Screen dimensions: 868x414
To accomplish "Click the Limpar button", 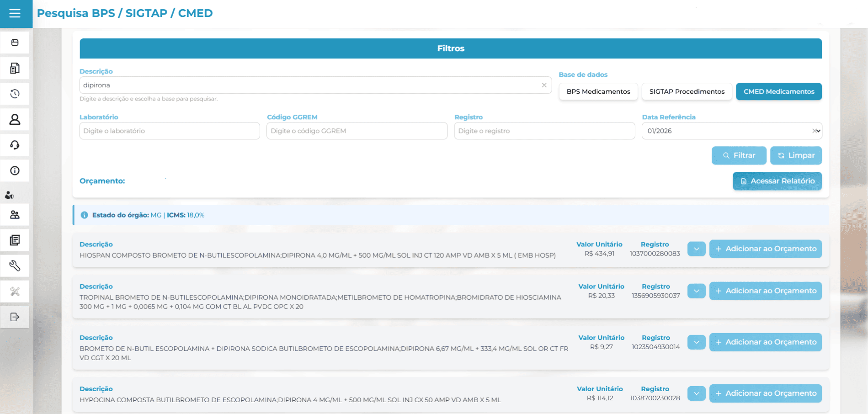I will (x=796, y=155).
